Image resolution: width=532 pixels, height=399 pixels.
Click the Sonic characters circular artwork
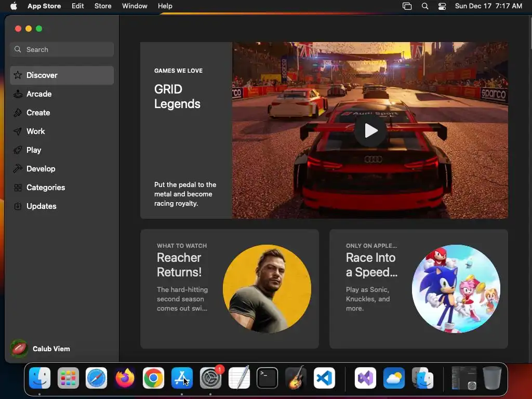tap(456, 289)
